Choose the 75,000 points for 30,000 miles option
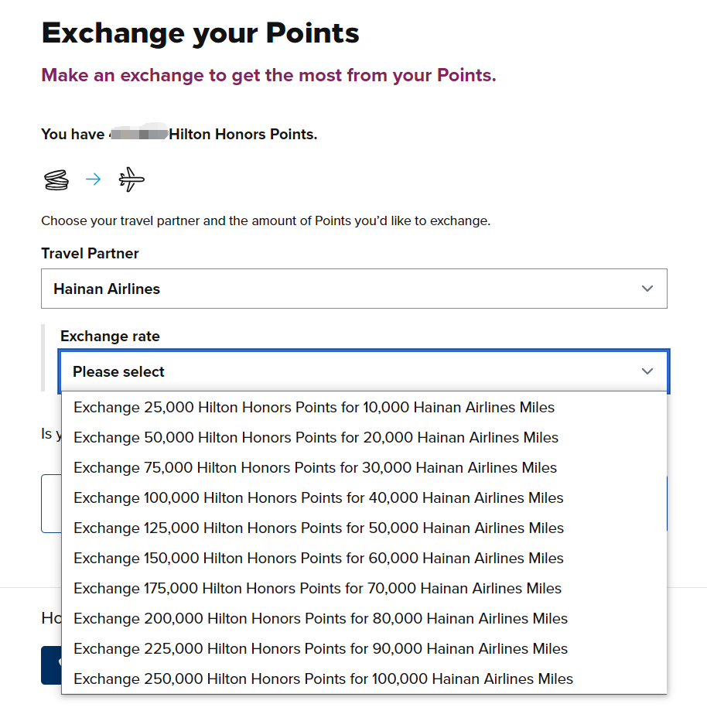The height and width of the screenshot is (728, 707). pyautogui.click(x=364, y=467)
